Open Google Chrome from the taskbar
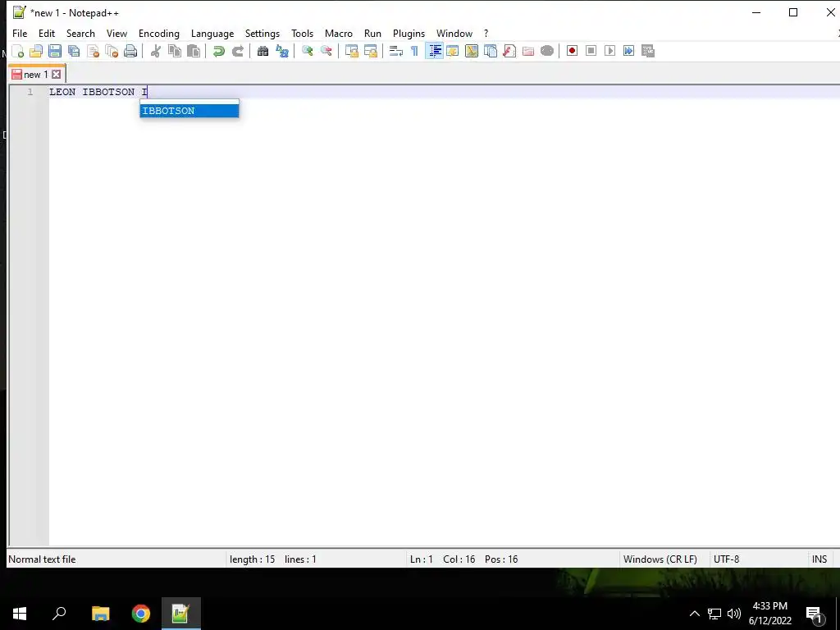This screenshot has width=840, height=630. pos(141,614)
